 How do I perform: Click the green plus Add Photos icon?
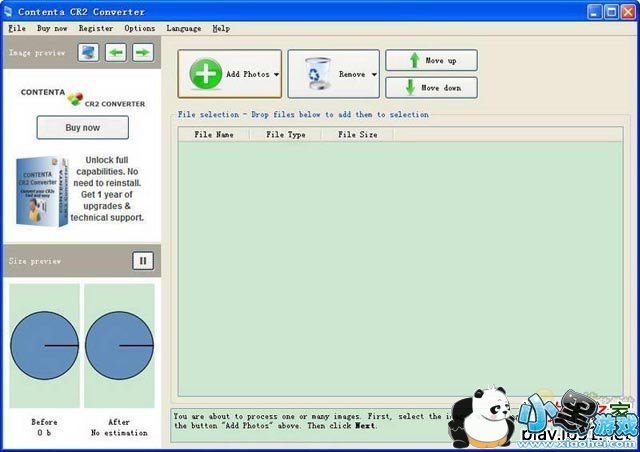[x=206, y=74]
